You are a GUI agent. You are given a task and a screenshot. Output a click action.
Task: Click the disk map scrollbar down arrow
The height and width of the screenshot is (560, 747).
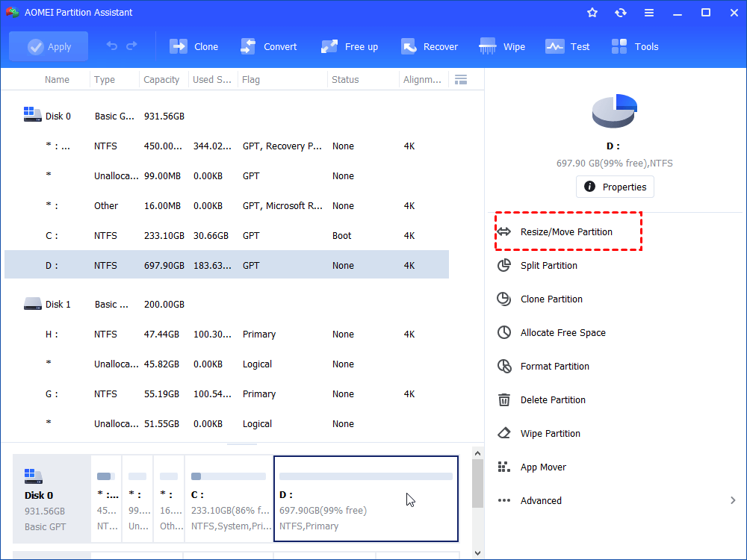click(x=478, y=553)
